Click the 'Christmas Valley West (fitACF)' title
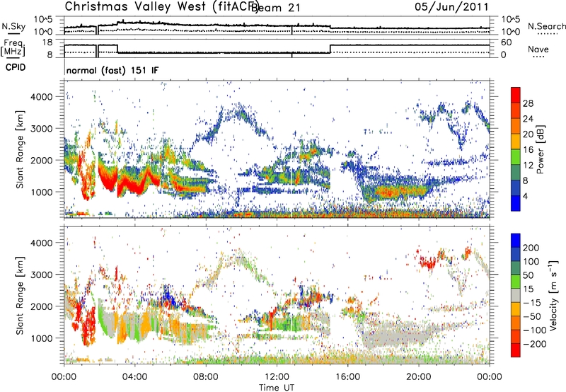Viewport: 566px width, 392px height. tap(161, 6)
